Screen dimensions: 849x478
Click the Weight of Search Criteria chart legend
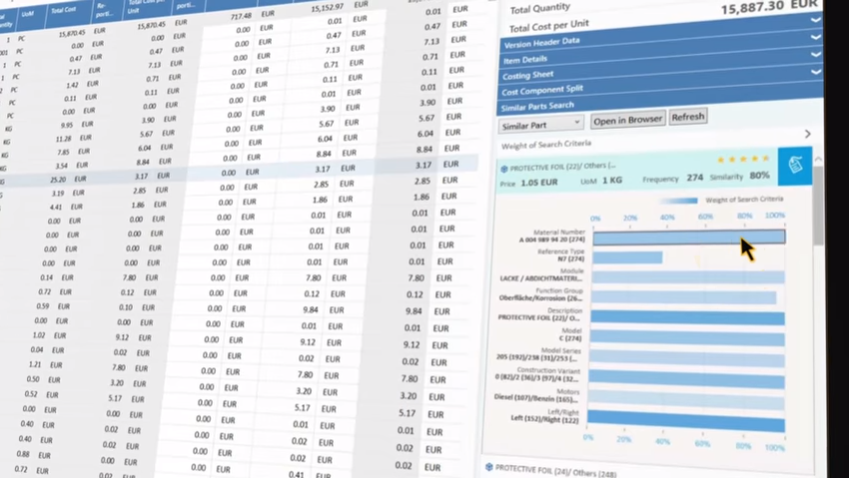(x=721, y=200)
